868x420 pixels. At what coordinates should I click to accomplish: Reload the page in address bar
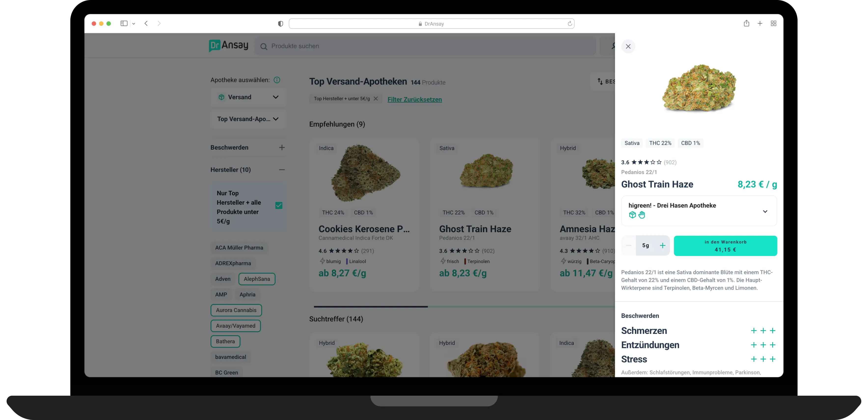click(x=570, y=24)
